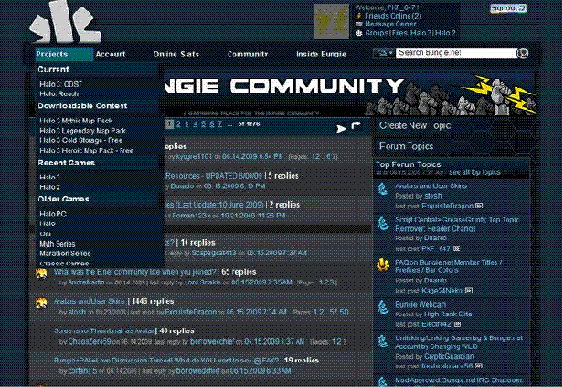Select Halo 3 Cold Storage - Free entry
Screen dimensions: 562x387
coord(81,140)
